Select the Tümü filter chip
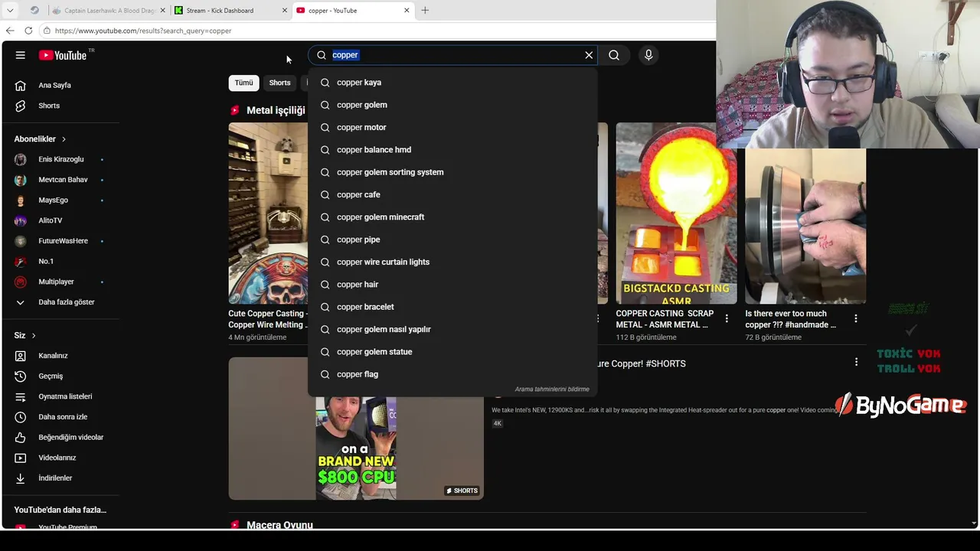Viewport: 980px width, 551px height. [243, 83]
